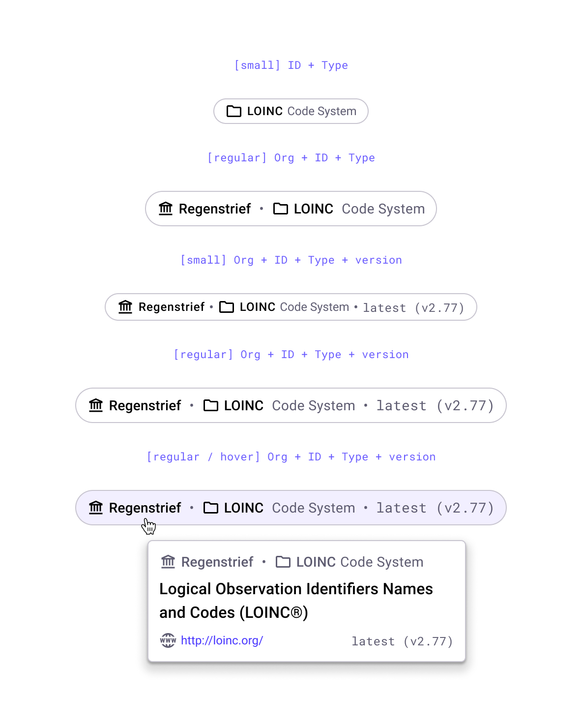Click 'latest (v2.77)' in the small chip
Screen dimensions: 582x728
[x=413, y=308]
